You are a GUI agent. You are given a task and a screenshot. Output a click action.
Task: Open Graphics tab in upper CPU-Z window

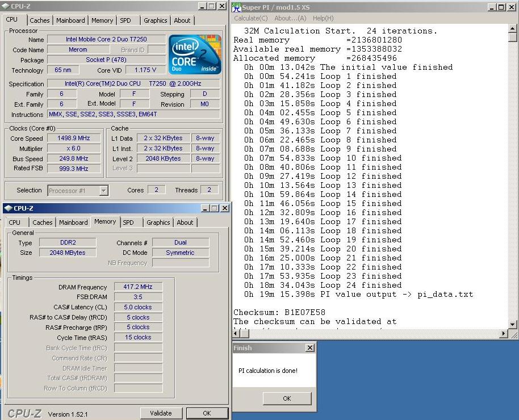point(155,20)
